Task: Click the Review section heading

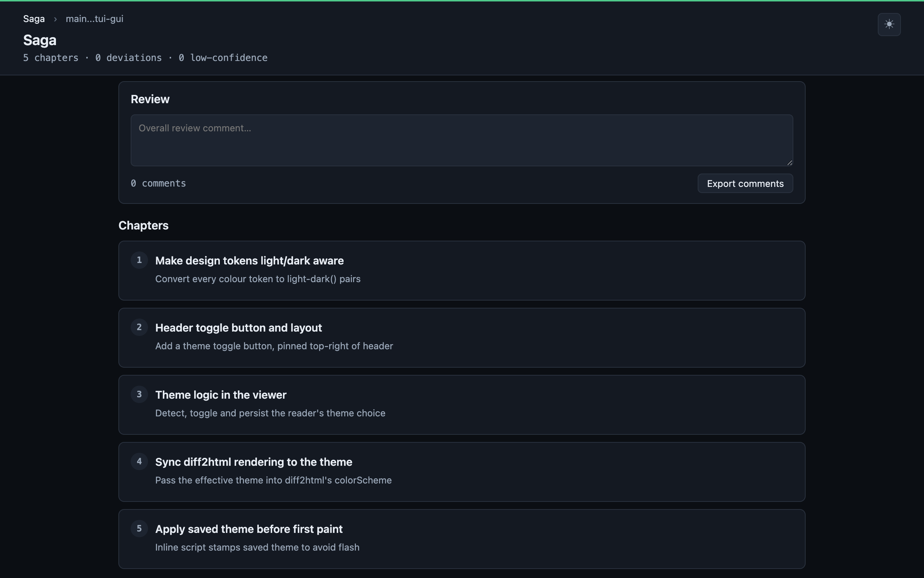Action: [150, 99]
